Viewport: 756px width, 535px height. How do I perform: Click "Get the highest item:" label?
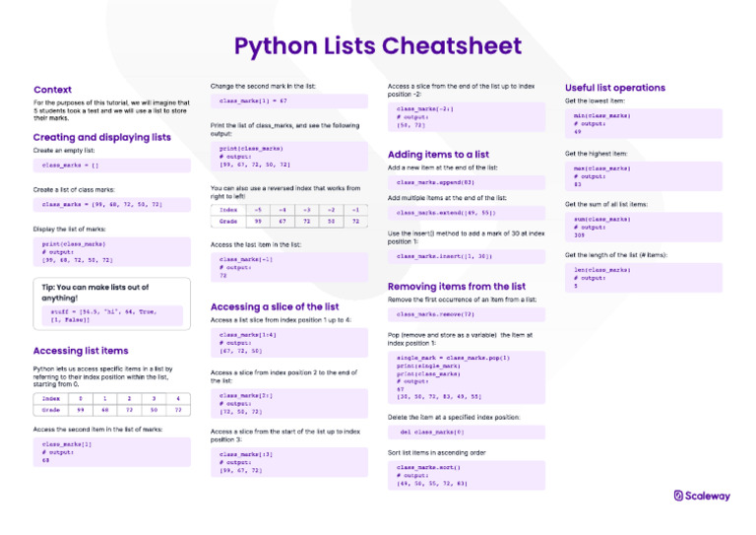point(596,154)
